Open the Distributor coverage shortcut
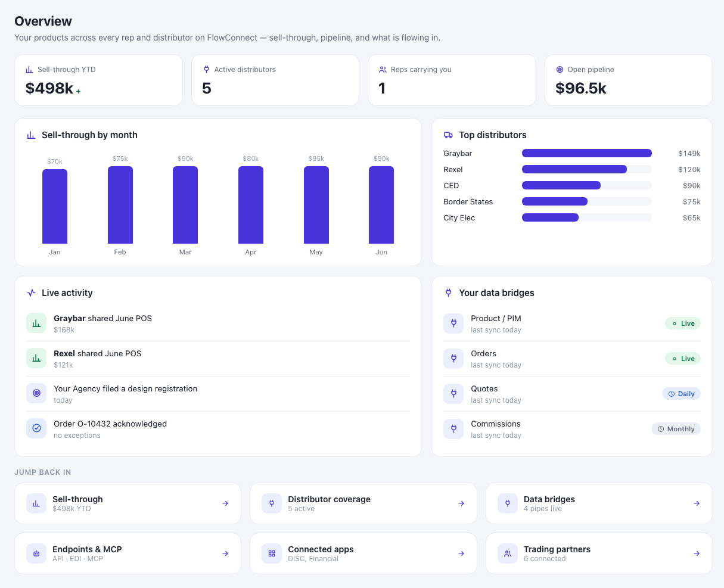 coord(363,503)
